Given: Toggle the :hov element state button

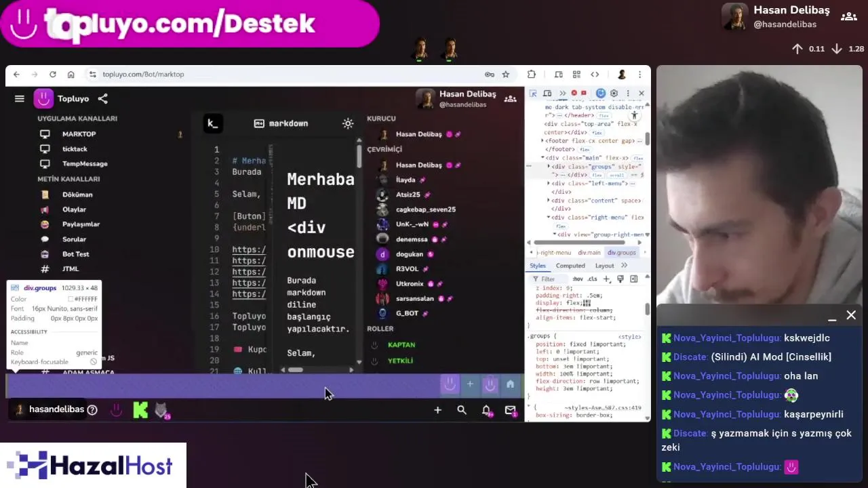Looking at the screenshot, I should tap(577, 279).
